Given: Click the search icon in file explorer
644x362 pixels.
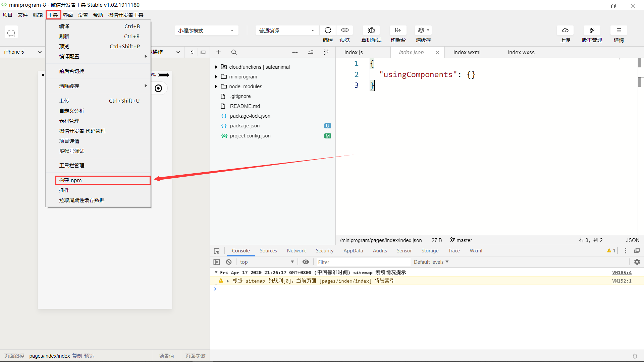Looking at the screenshot, I should click(234, 52).
